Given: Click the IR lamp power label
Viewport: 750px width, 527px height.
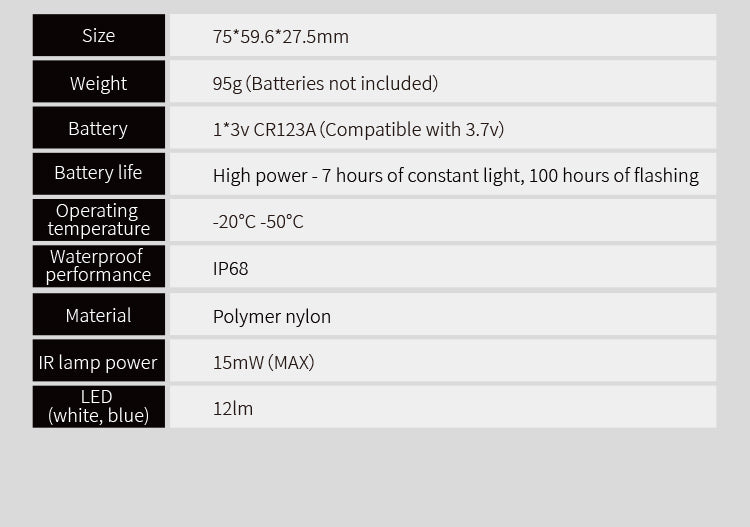Looking at the screenshot, I should point(99,361).
